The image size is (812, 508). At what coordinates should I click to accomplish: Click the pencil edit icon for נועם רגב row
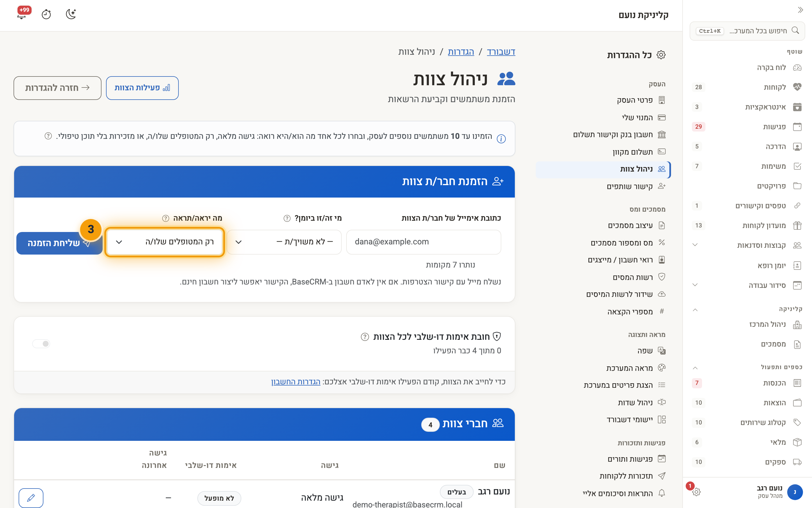point(31,498)
